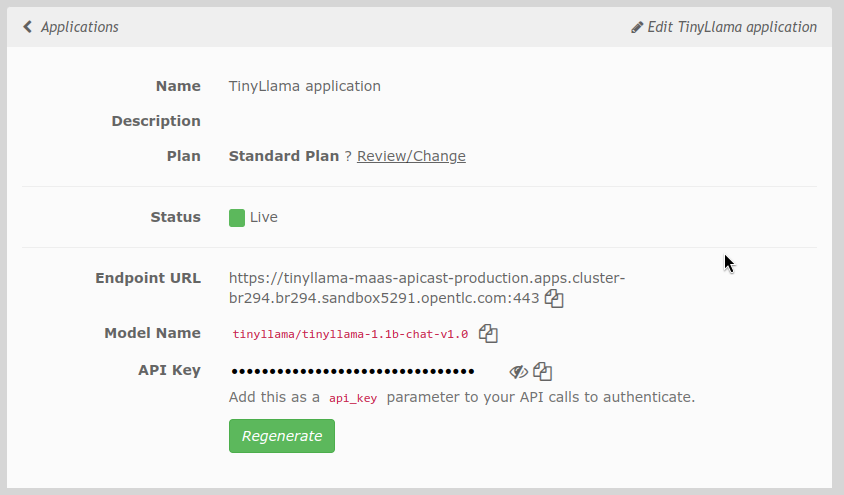The width and height of the screenshot is (844, 495).
Task: Click the api_key parameter code snippet
Action: (353, 398)
